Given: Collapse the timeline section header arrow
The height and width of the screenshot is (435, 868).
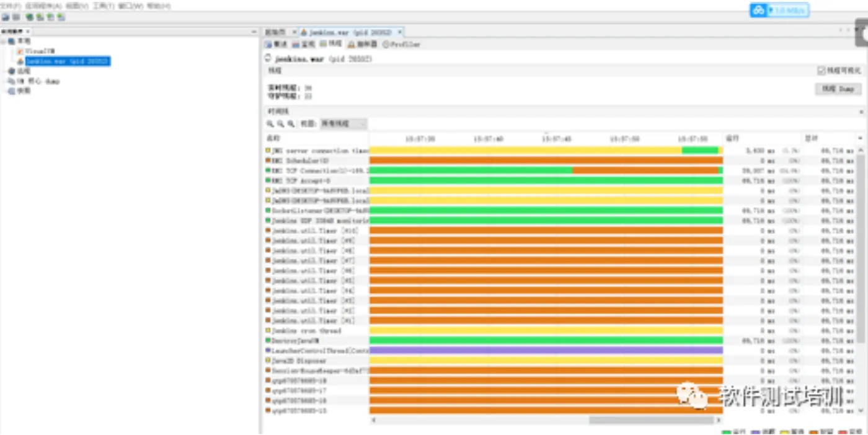Looking at the screenshot, I should (x=861, y=112).
